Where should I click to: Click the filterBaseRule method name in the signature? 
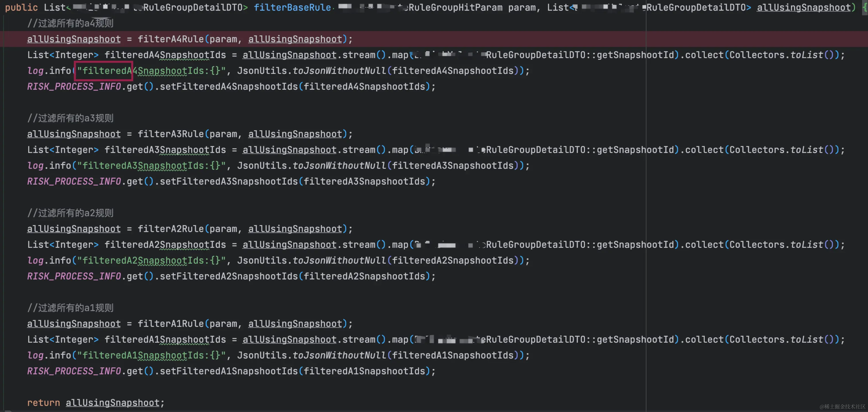[292, 7]
